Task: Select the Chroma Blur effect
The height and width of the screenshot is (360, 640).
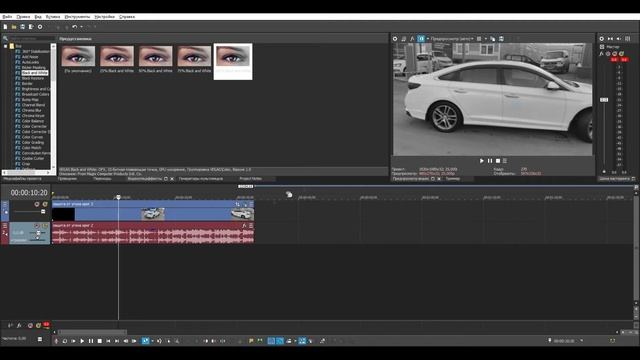Action: pos(31,110)
